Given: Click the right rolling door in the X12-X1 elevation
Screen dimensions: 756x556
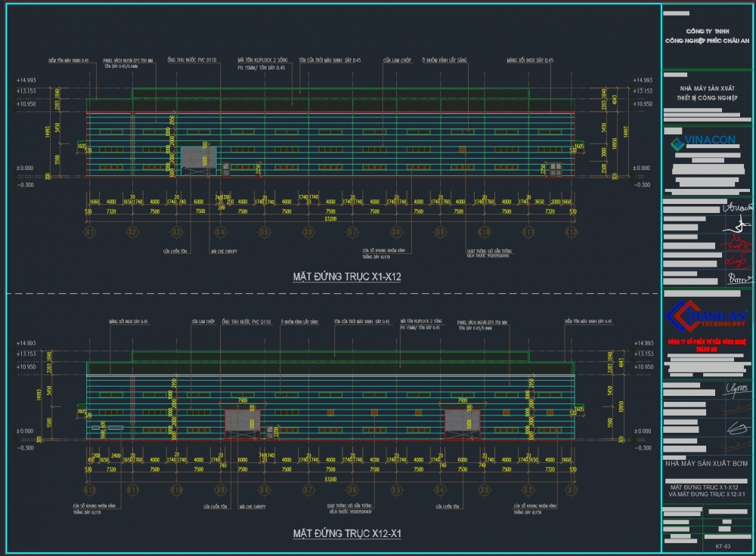Looking at the screenshot, I should 462,422.
